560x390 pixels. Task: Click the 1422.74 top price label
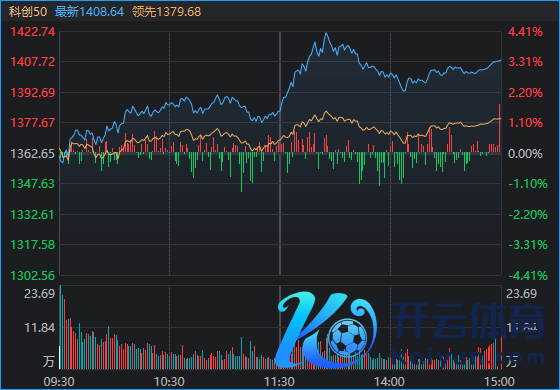(x=33, y=32)
